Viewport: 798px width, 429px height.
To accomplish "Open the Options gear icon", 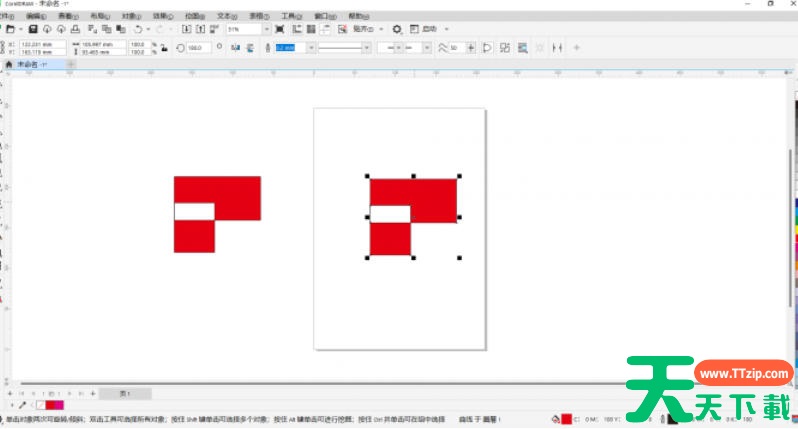I will click(397, 30).
